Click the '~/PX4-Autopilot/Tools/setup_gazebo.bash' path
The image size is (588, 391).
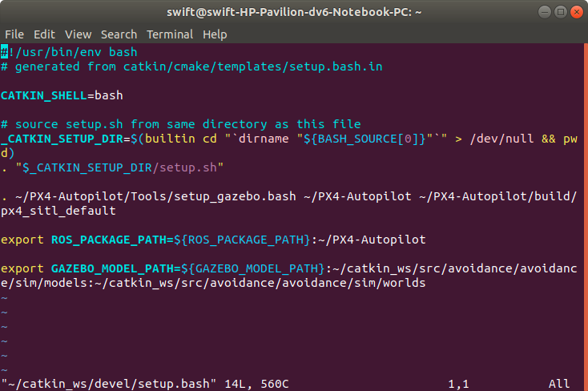pyautogui.click(x=155, y=196)
